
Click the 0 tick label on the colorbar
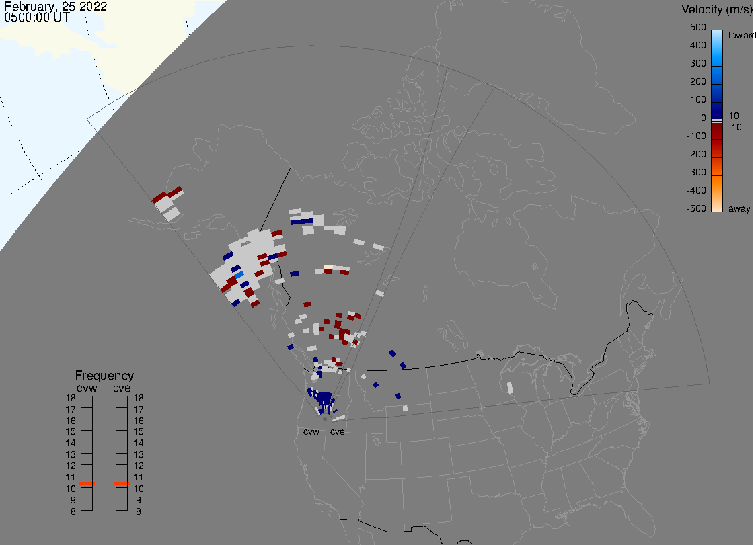point(704,118)
